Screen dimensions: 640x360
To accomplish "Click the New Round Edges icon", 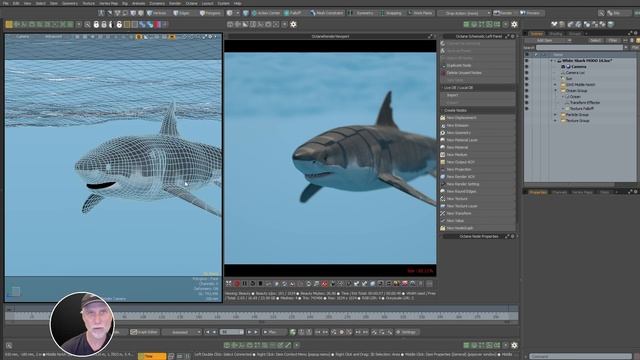I will tap(443, 191).
